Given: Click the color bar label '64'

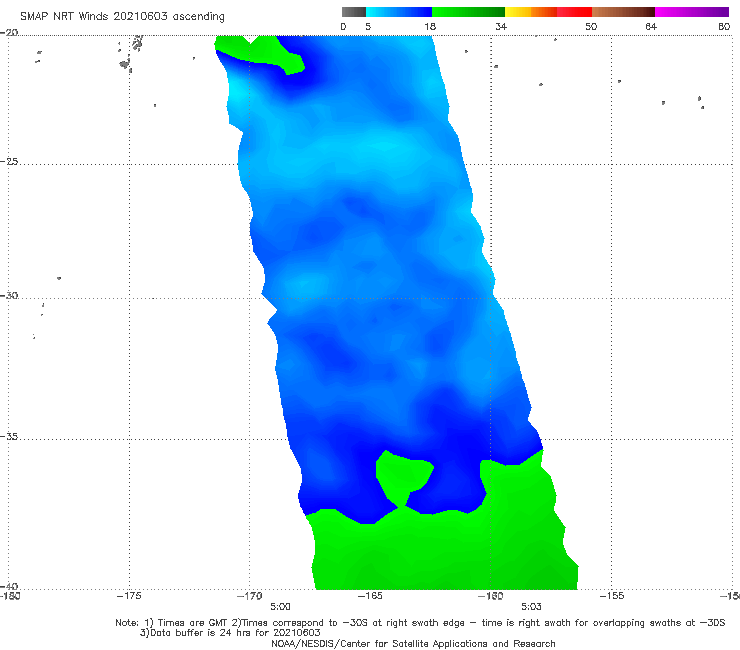Looking at the screenshot, I should [651, 26].
